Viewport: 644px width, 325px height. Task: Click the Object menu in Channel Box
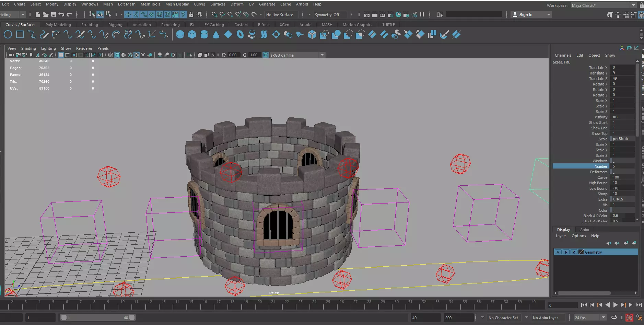point(594,55)
